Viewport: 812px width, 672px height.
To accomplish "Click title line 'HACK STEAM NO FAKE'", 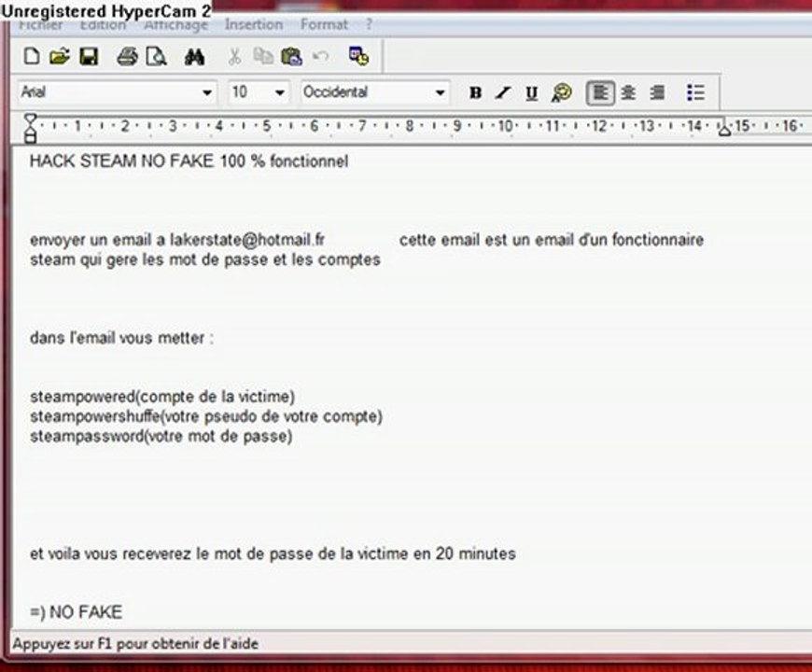I will [x=120, y=161].
